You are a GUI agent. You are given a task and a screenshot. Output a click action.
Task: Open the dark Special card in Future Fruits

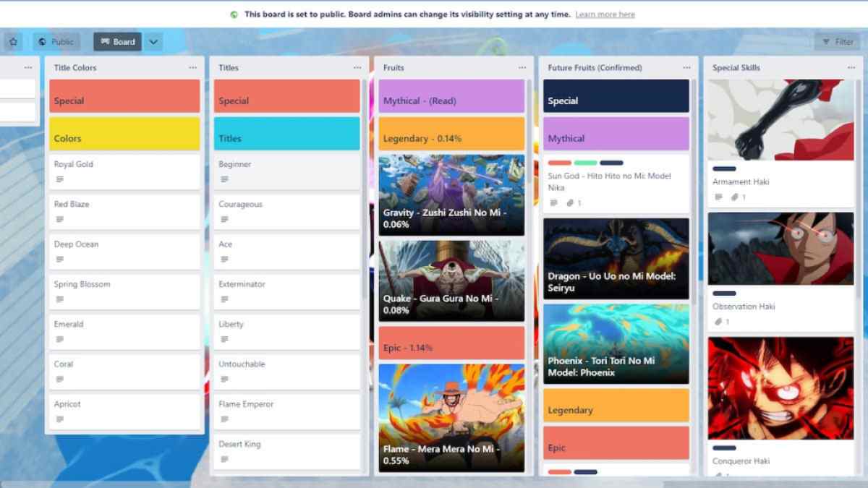(616, 96)
